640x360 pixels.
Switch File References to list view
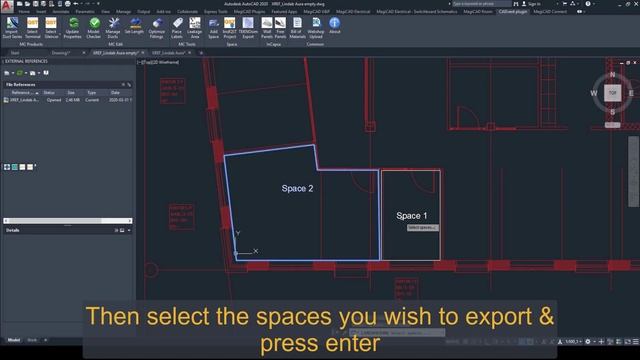123,84
